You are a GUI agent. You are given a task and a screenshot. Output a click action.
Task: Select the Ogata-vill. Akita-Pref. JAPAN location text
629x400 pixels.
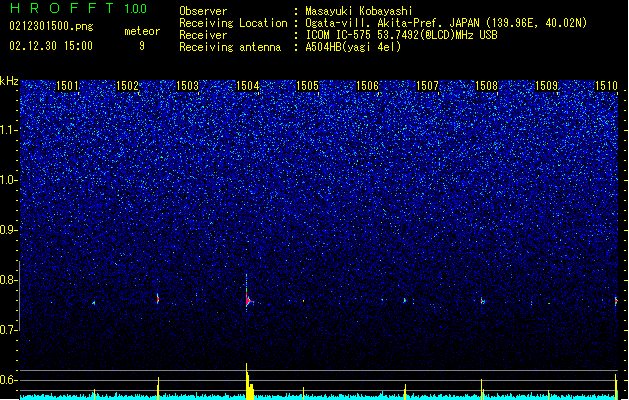click(x=446, y=23)
